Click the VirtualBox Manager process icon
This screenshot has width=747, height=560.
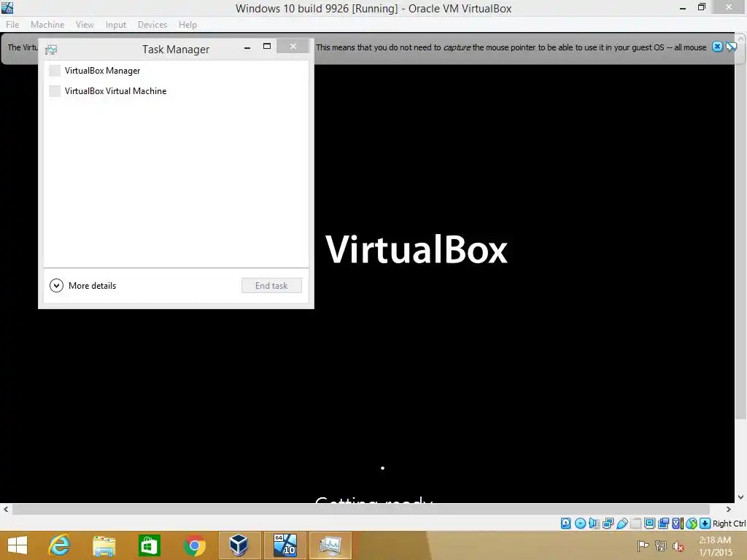(x=55, y=71)
